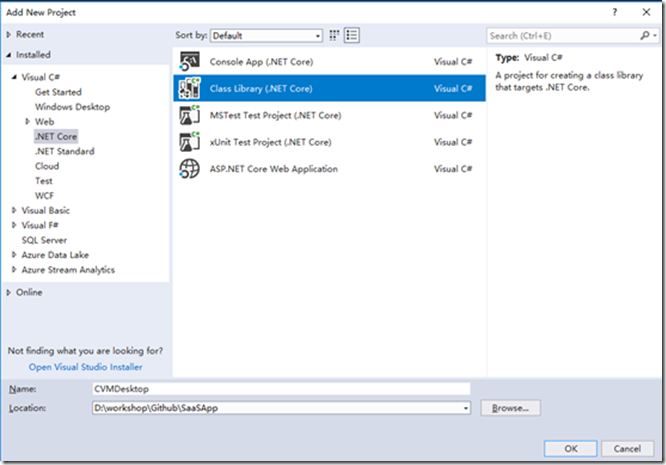The image size is (666, 465).
Task: Open the Location path dropdown arrow
Action: click(466, 408)
